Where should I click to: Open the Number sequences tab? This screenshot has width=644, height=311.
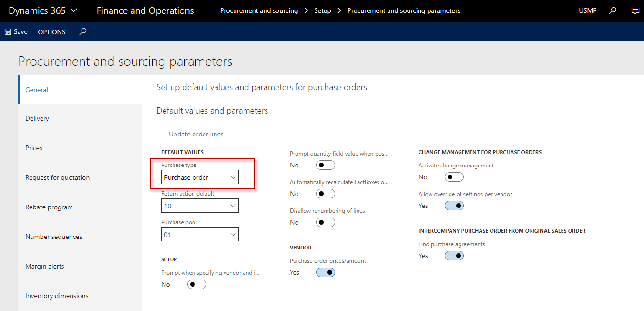point(53,237)
